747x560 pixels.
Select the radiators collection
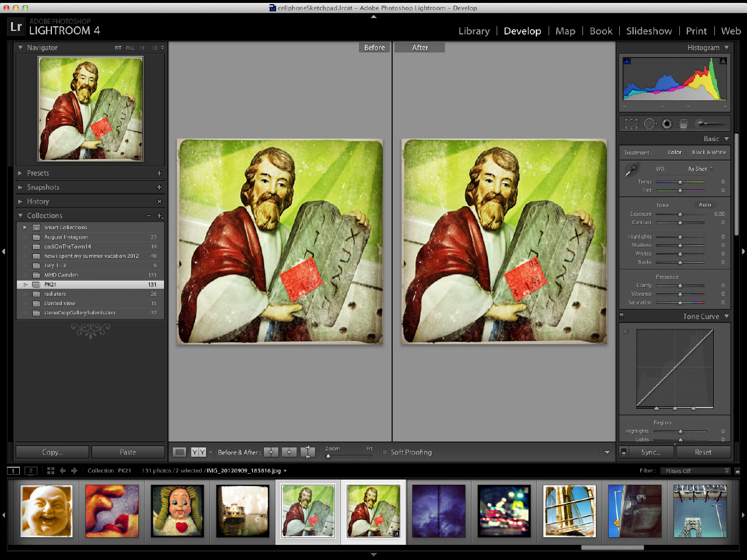pyautogui.click(x=90, y=294)
